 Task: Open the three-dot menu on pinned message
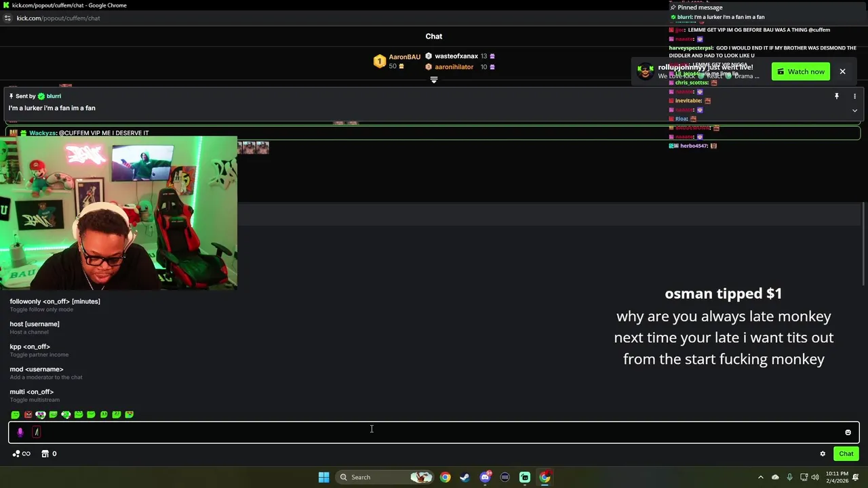coord(854,96)
